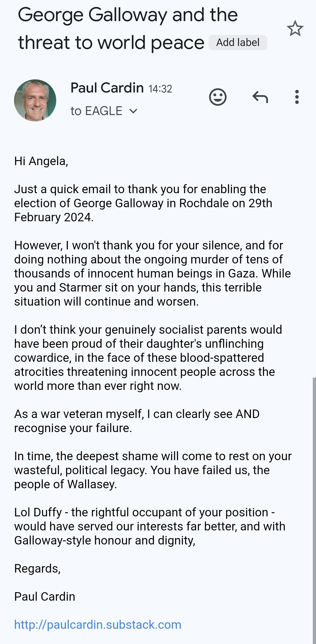316x644 pixels.
Task: Tap the email subject about George Galloway
Action: tap(128, 29)
